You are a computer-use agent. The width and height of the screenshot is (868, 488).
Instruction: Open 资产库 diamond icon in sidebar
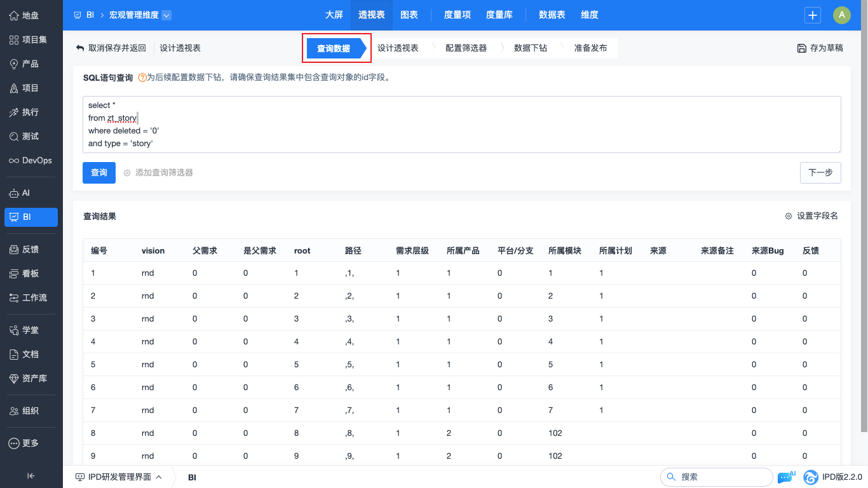(14, 379)
